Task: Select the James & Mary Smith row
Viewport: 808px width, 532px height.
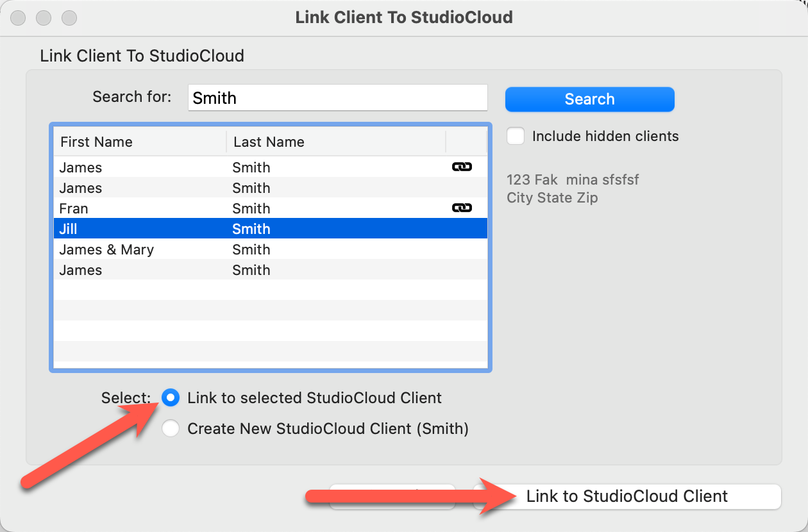Action: pyautogui.click(x=269, y=249)
